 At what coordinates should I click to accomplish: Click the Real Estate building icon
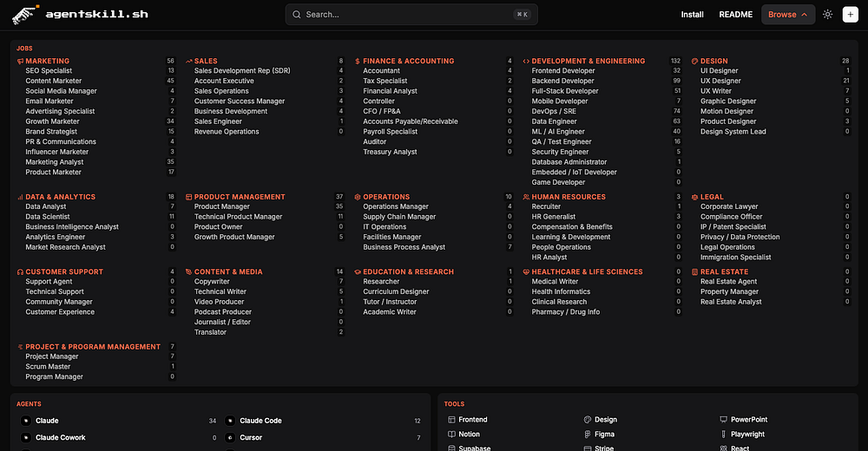[x=694, y=272]
